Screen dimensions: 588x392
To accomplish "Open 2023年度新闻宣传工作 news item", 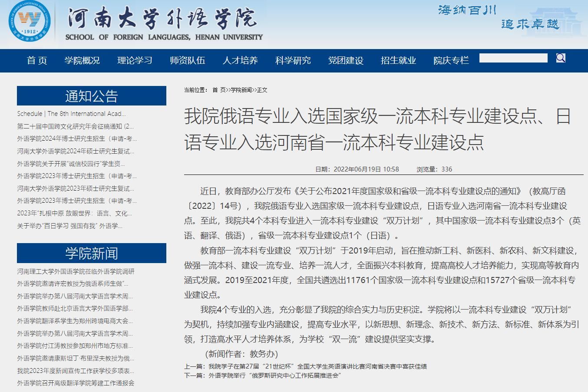I will pos(76,371).
